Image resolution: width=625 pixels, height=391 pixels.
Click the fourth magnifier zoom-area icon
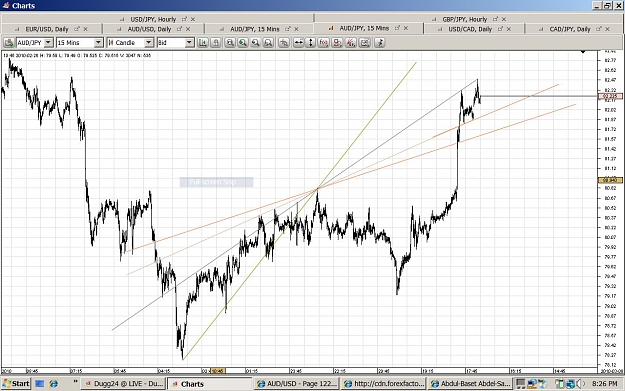click(268, 43)
